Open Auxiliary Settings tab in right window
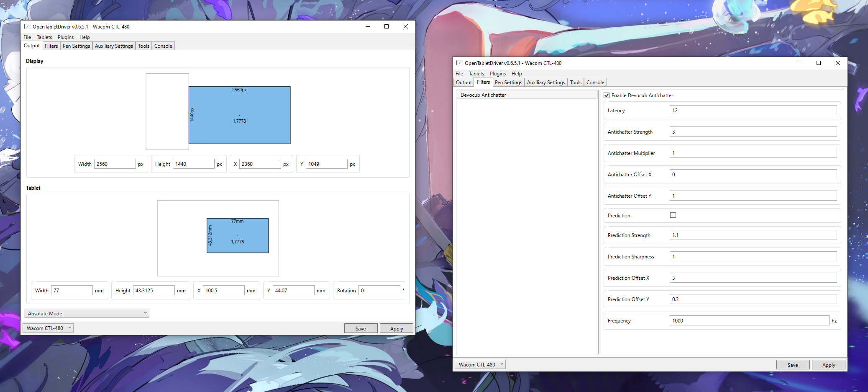This screenshot has width=868, height=392. click(545, 83)
